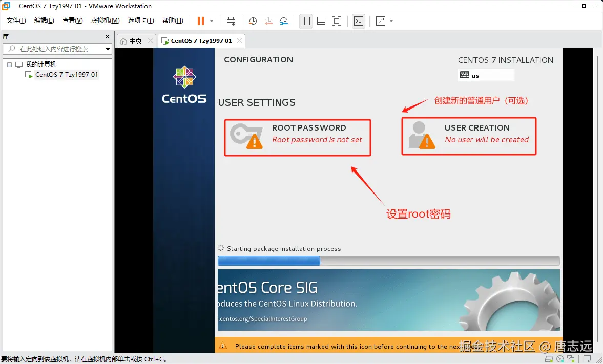Click the CentOS Core SIG banner
Image resolution: width=603 pixels, height=364 pixels.
tap(388, 300)
